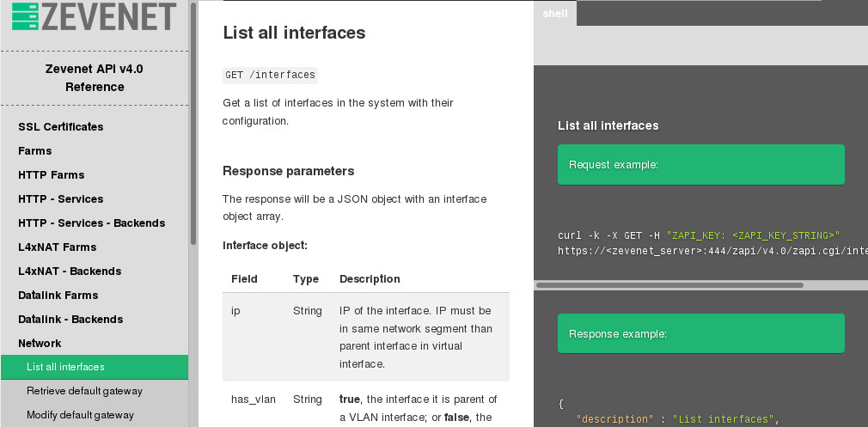
Task: Select List all interfaces entry
Action: coord(95,367)
